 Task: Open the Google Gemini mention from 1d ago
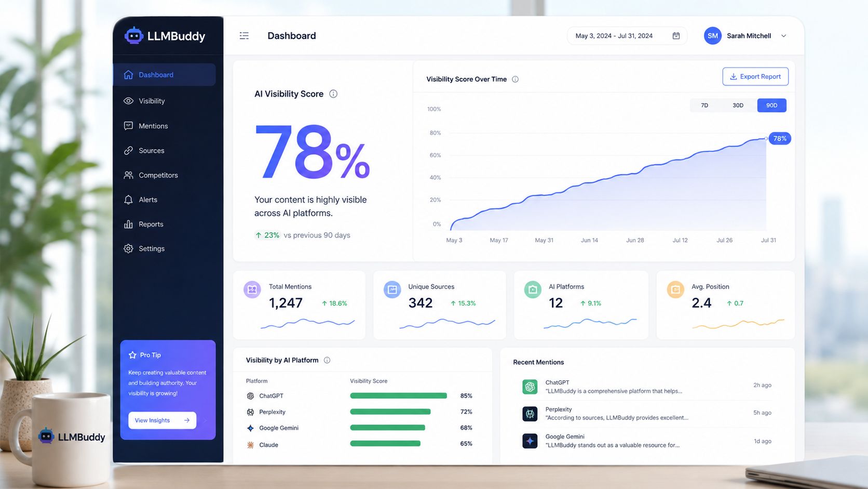tap(647, 441)
